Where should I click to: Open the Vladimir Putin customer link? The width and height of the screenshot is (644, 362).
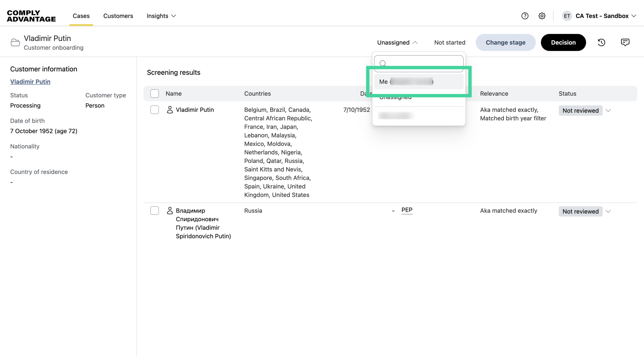(30, 81)
